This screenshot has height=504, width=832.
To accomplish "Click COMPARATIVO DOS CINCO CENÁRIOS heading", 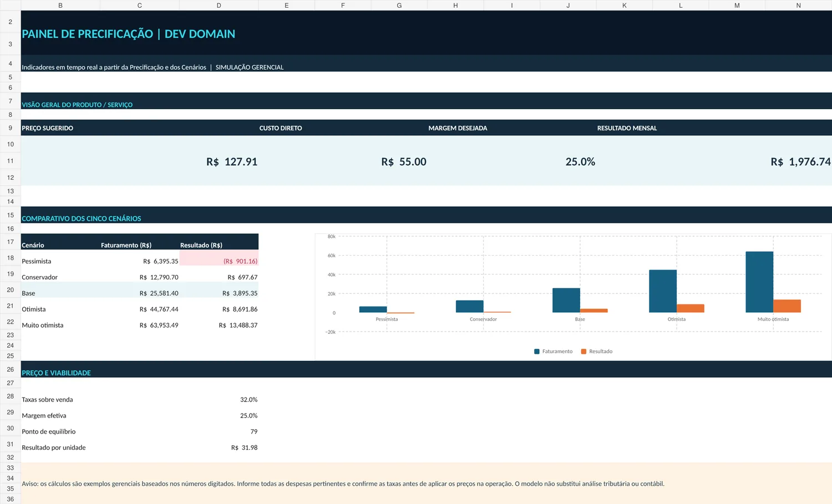I will (x=82, y=218).
